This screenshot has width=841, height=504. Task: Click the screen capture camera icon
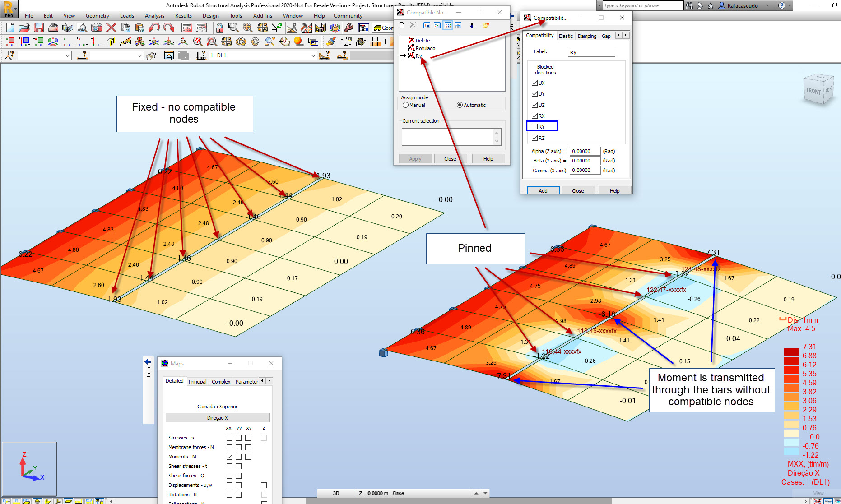96,28
